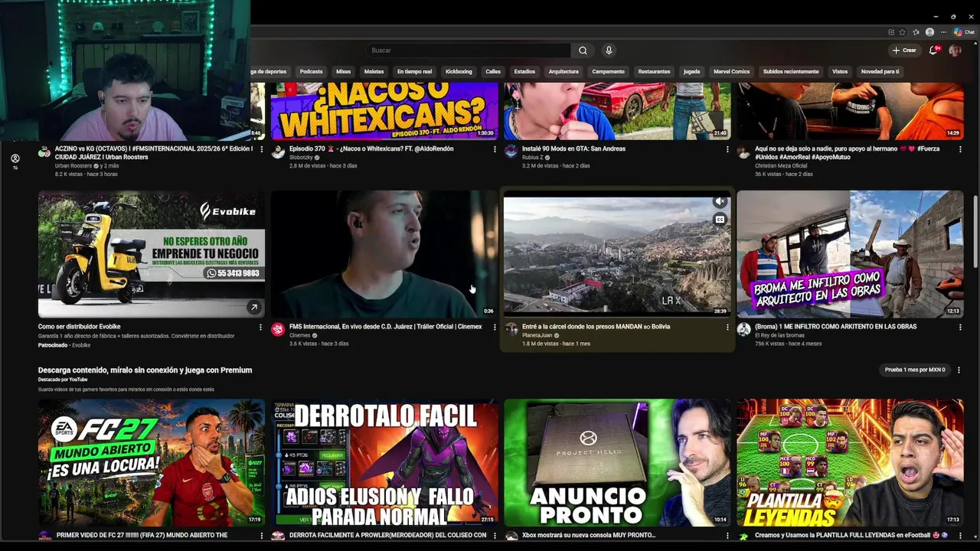The height and width of the screenshot is (551, 980).
Task: Select the Arquitectura filter chip
Action: pos(563,72)
